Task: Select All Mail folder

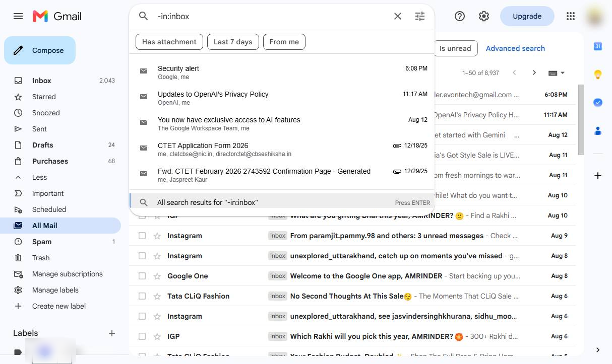Action: (x=60, y=226)
